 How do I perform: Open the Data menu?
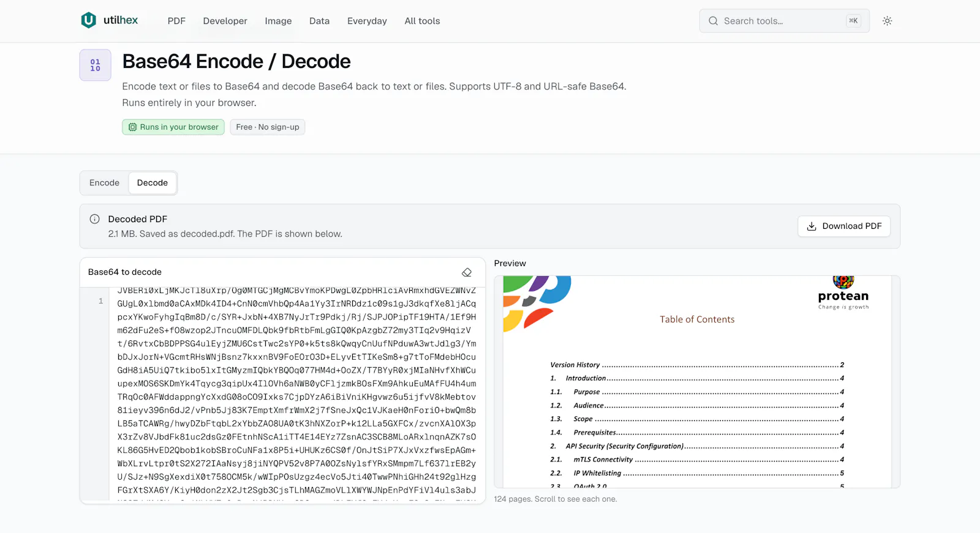pos(319,21)
